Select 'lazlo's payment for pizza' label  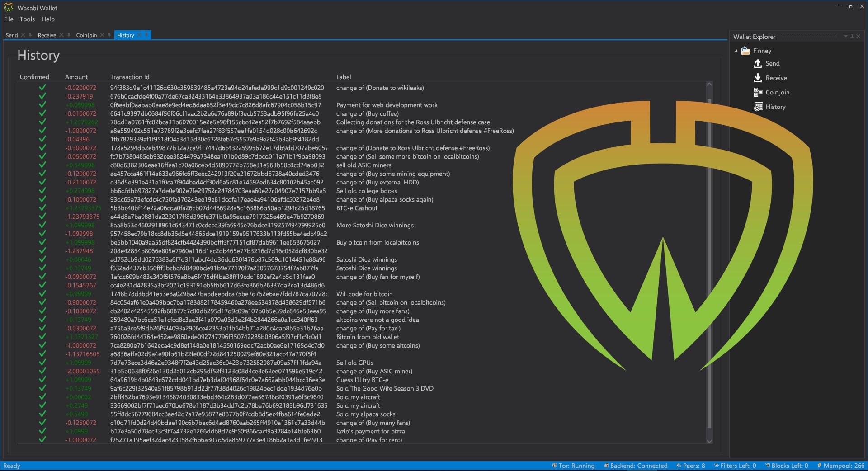coord(370,431)
